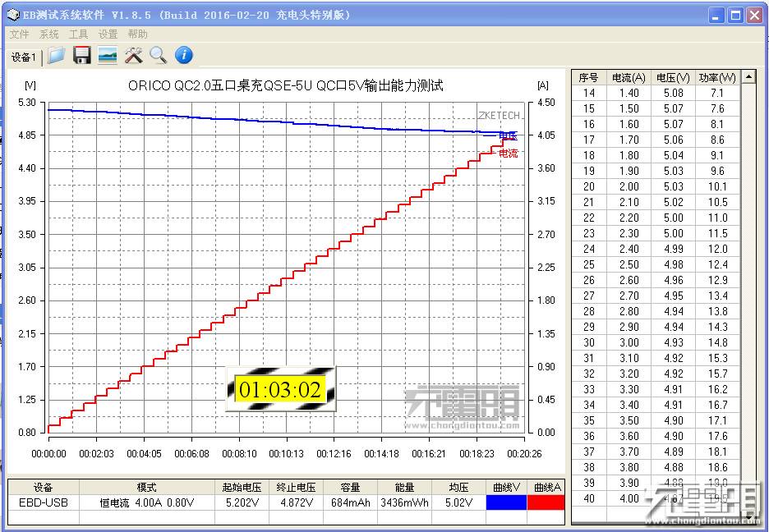
Task: Click the 4.98 voltage value in row 25
Action: click(x=674, y=265)
